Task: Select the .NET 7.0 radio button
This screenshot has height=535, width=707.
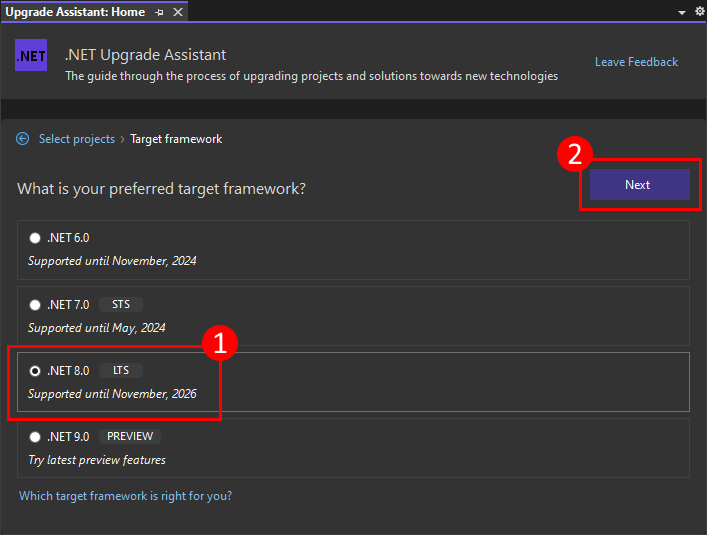Action: [x=35, y=305]
